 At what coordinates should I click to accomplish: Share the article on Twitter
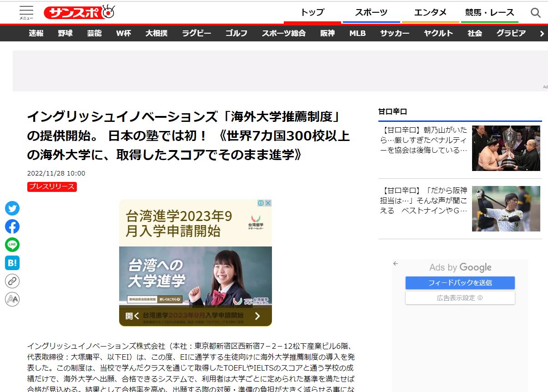pyautogui.click(x=12, y=208)
